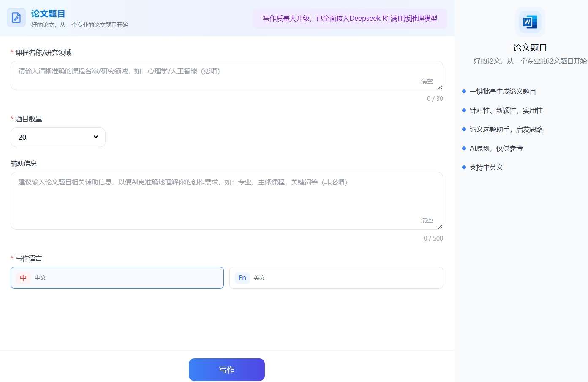Click the 0 / 30 character counter

435,99
